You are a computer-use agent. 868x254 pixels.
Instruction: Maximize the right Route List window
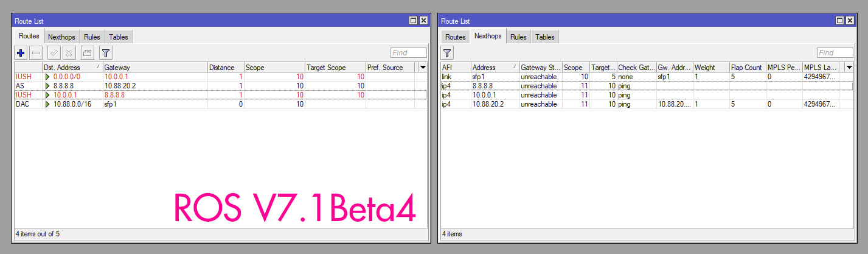(840, 21)
